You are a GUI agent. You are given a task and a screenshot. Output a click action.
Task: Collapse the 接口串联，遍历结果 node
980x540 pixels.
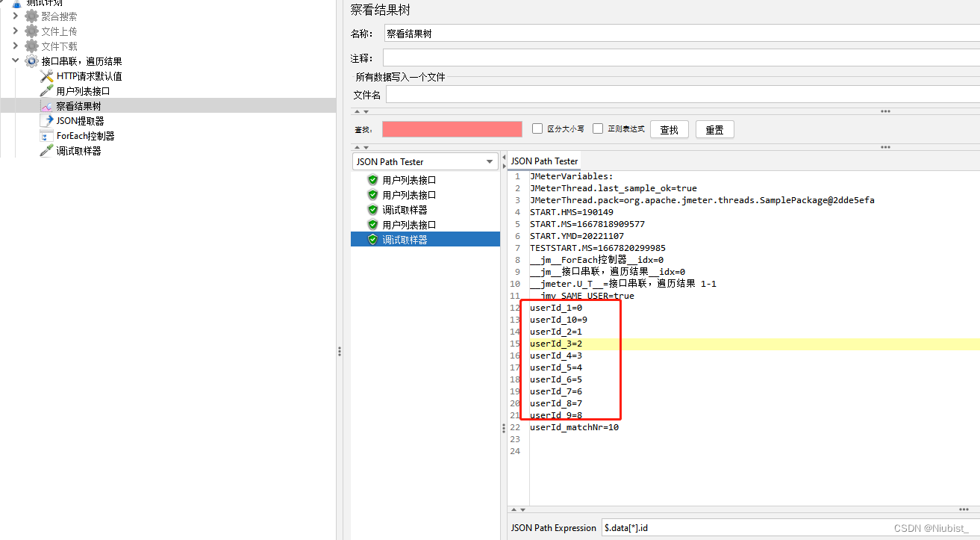coord(15,61)
